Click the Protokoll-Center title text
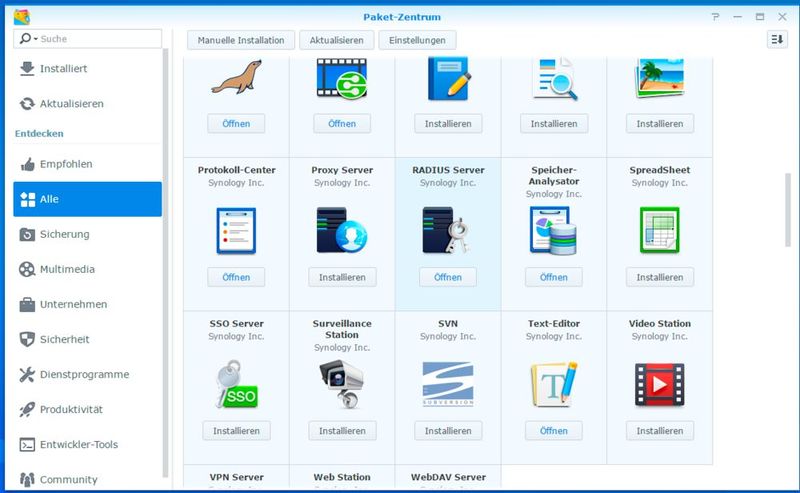This screenshot has width=800, height=493. (x=236, y=170)
